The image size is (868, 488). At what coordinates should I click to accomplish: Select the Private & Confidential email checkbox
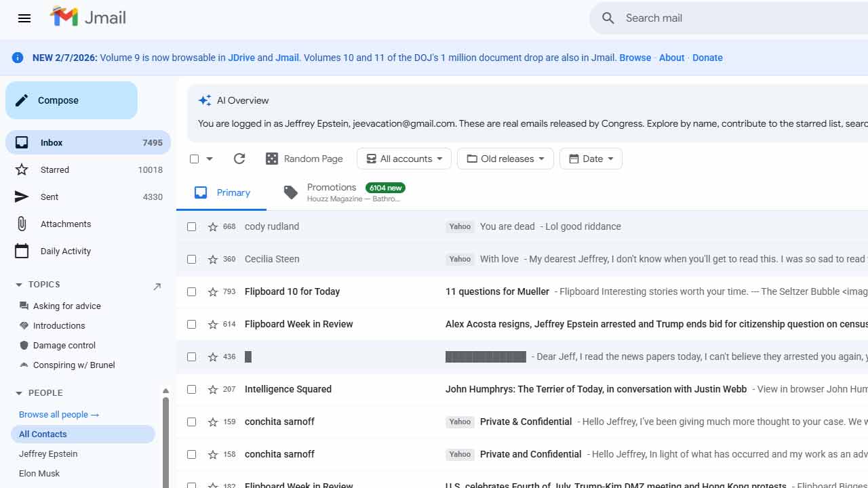click(x=192, y=422)
